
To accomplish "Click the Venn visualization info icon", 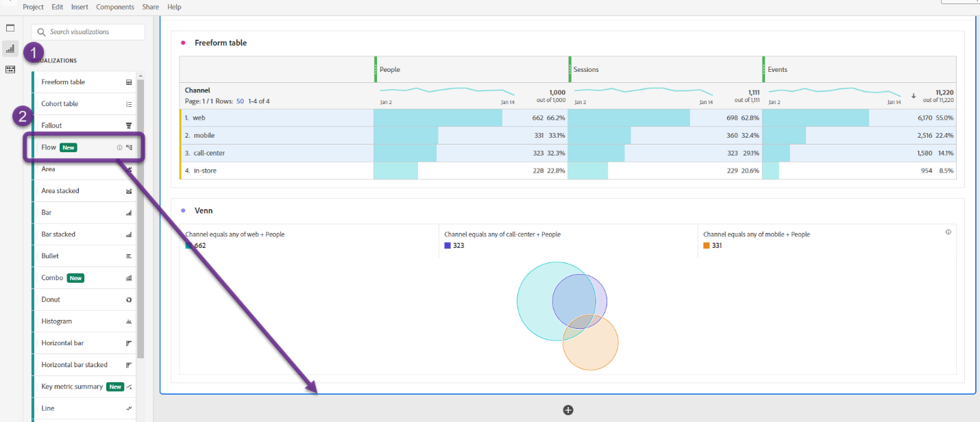I will [x=948, y=232].
